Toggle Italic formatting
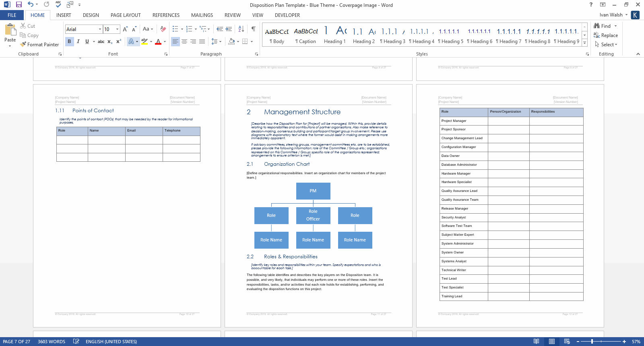 pos(78,41)
